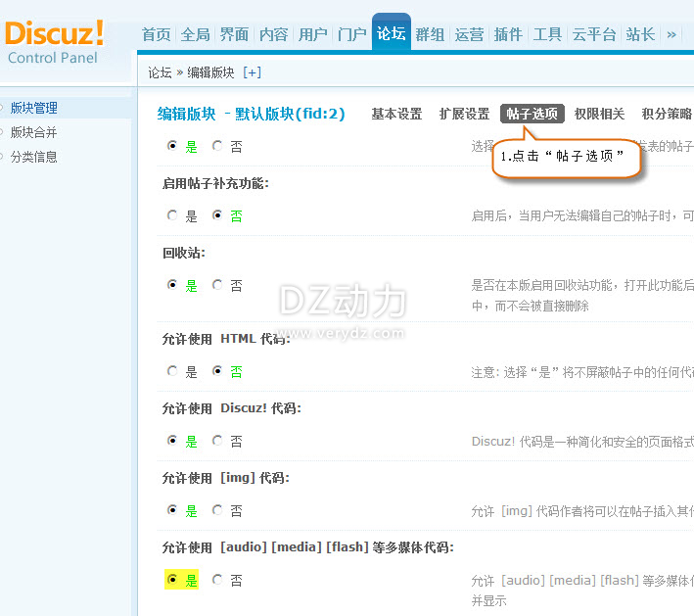Image resolution: width=694 pixels, height=616 pixels.
Task: Select 是 for 允许使用 Discuz! 代码
Action: pos(172,441)
